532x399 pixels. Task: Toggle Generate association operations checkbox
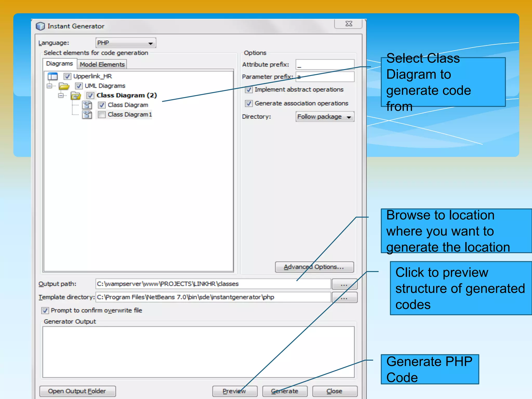[249, 104]
